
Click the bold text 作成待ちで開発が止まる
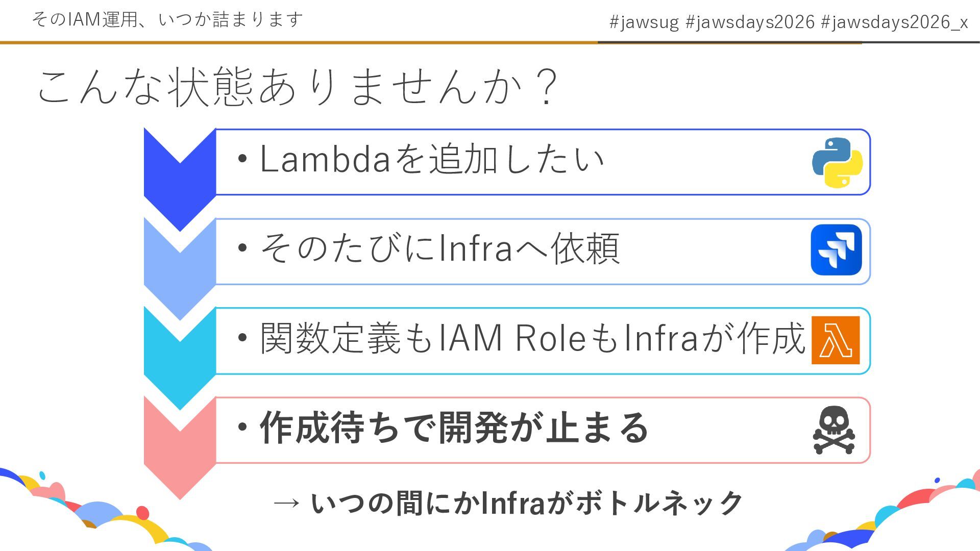point(454,428)
